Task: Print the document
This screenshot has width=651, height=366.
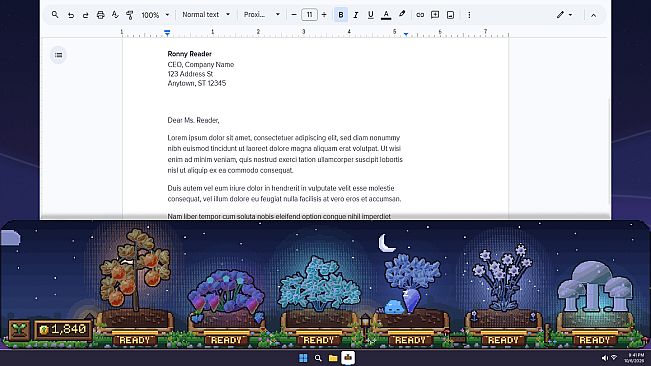Action: 100,15
